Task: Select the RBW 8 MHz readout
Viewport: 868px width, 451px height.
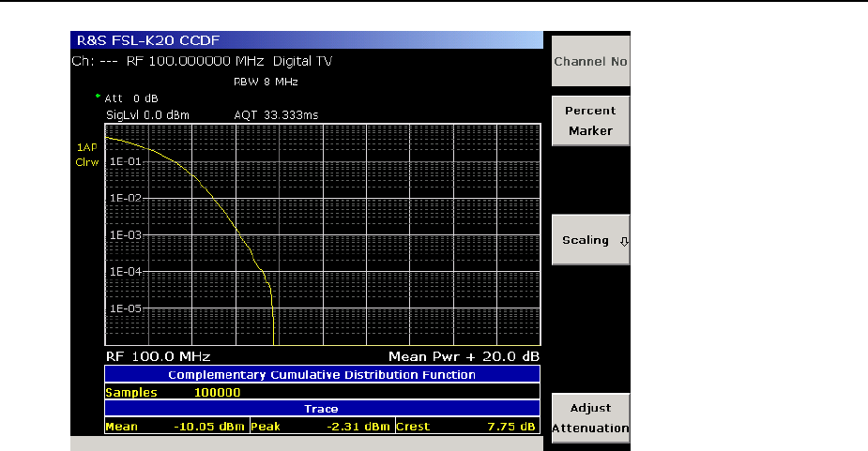Action: [266, 82]
